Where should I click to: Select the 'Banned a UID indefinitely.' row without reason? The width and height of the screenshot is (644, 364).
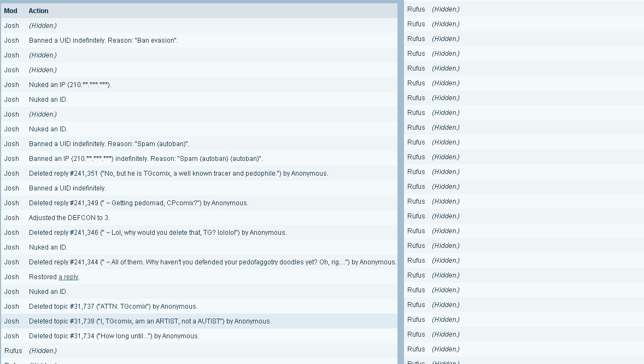click(x=199, y=188)
